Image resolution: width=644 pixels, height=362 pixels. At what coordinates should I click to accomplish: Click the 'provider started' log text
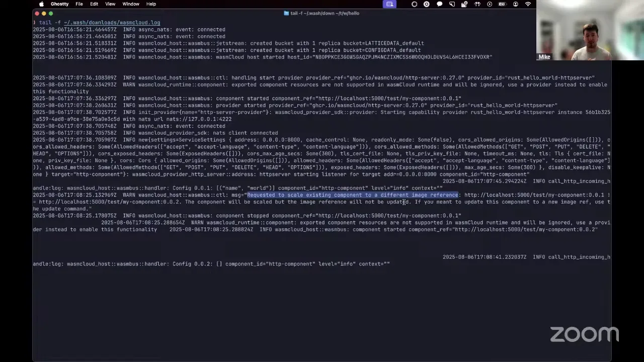[x=241, y=106]
